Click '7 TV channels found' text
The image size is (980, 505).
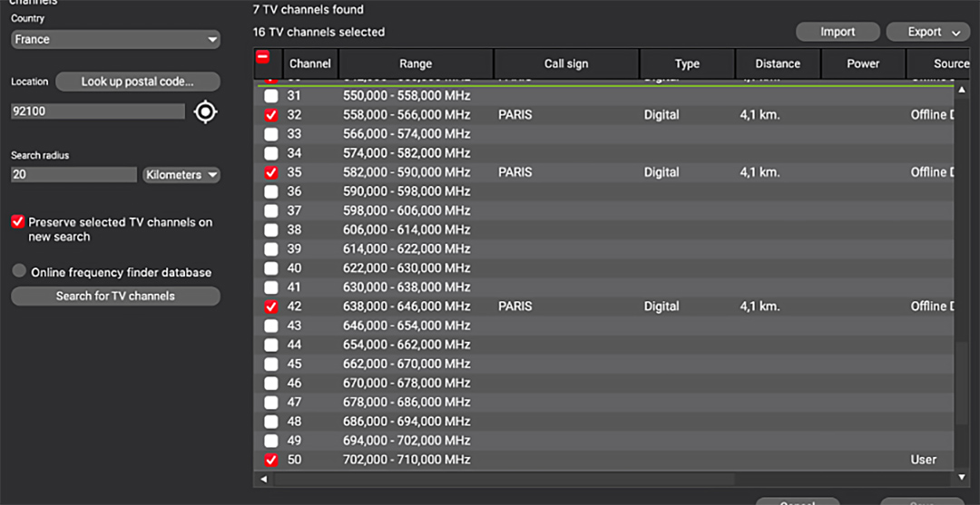coord(309,10)
